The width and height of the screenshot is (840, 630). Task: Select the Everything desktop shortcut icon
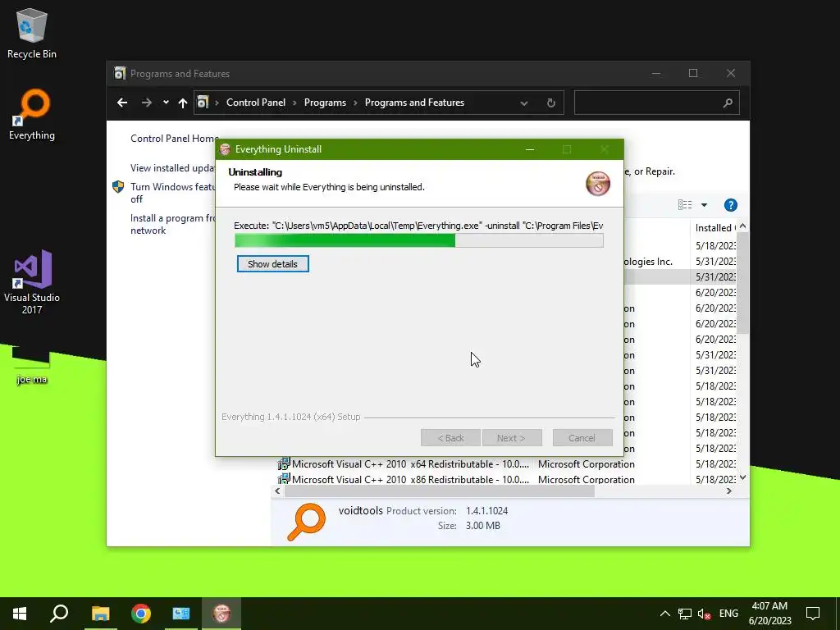(32, 115)
